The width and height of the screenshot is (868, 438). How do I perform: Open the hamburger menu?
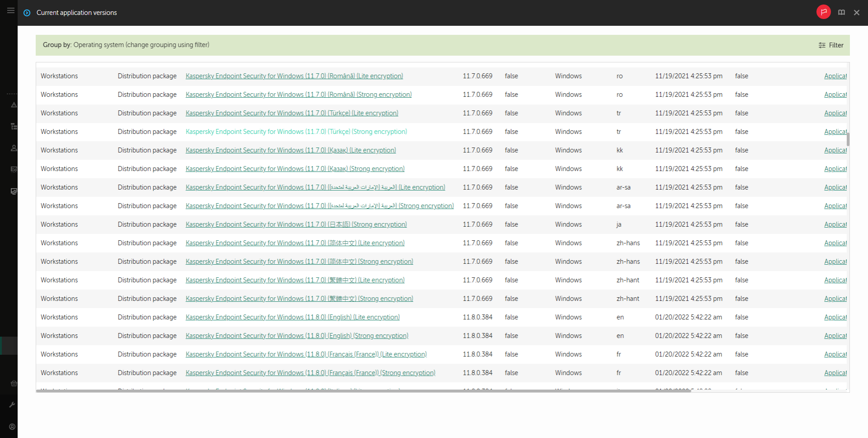[11, 10]
